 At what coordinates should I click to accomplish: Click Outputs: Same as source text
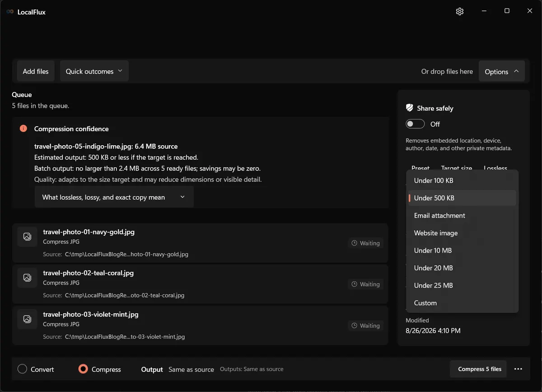tap(252, 369)
